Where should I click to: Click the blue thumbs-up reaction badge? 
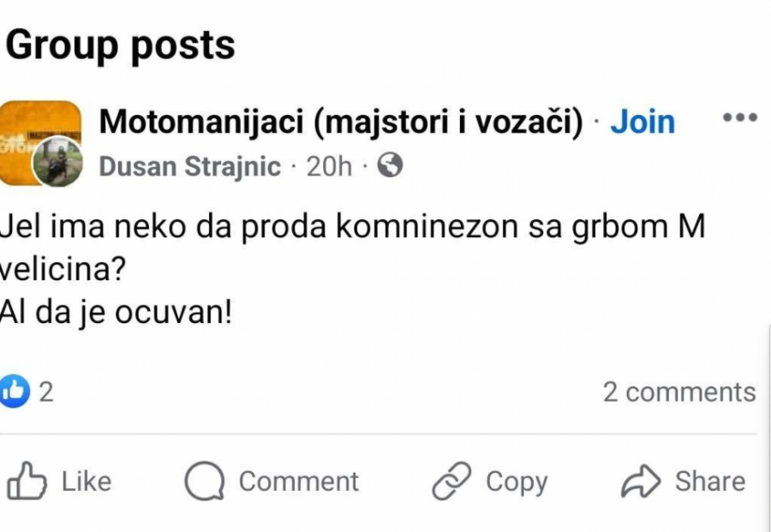[x=15, y=392]
